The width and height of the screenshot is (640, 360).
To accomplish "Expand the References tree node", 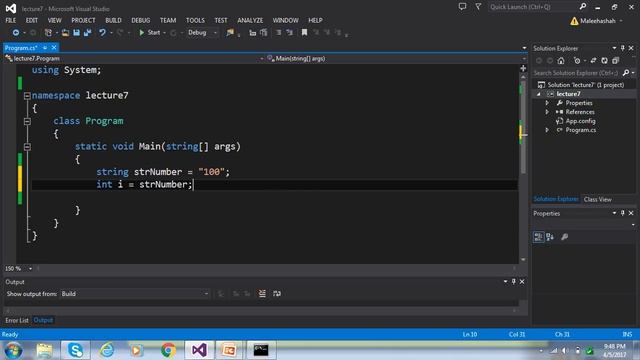I will (547, 112).
